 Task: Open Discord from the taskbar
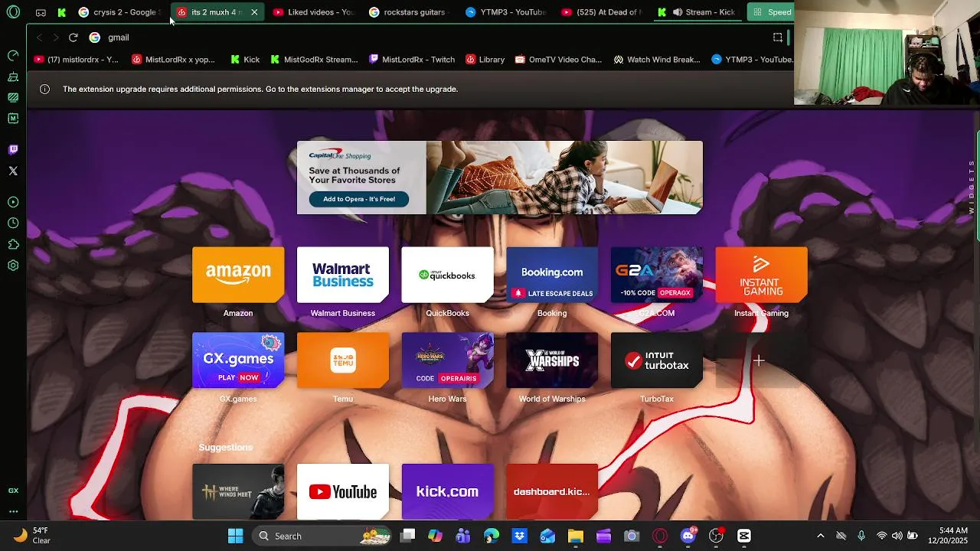pos(688,536)
